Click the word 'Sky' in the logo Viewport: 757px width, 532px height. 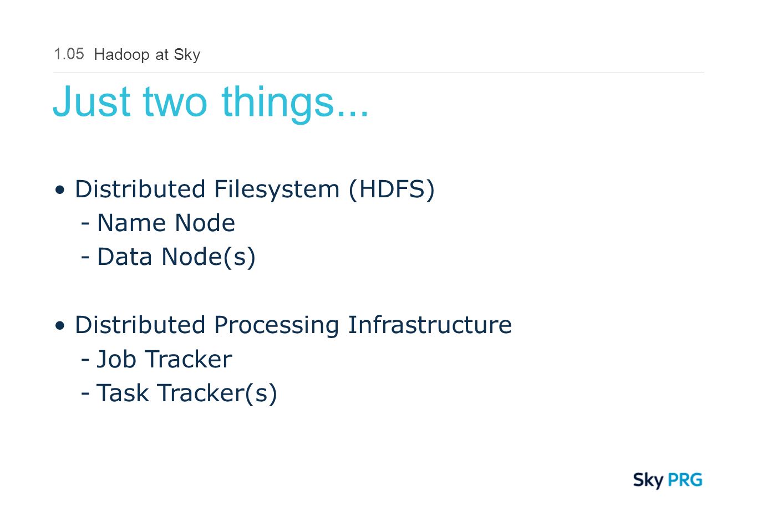pos(648,480)
